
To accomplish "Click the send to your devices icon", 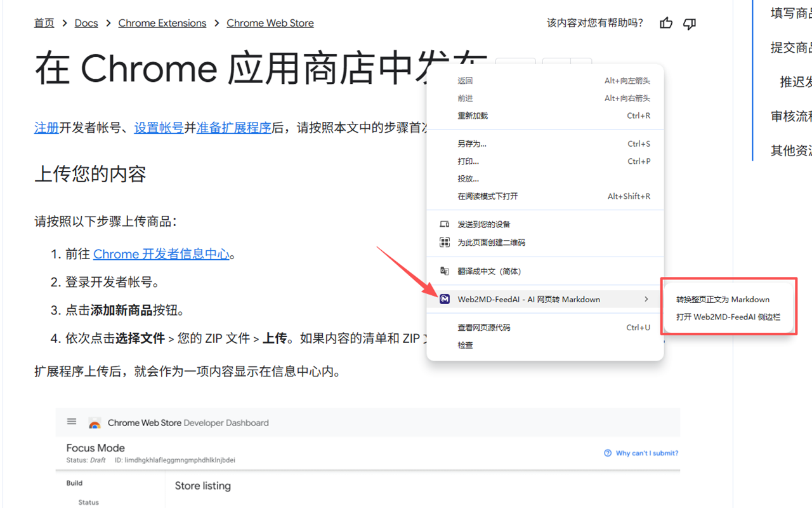I will (445, 224).
